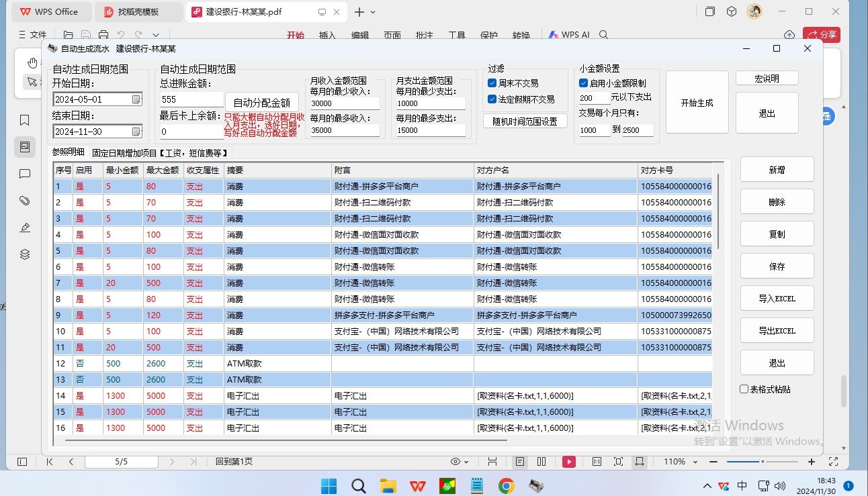Expand the quick access toolbar dropdown
The image size is (868, 496).
[x=156, y=35]
